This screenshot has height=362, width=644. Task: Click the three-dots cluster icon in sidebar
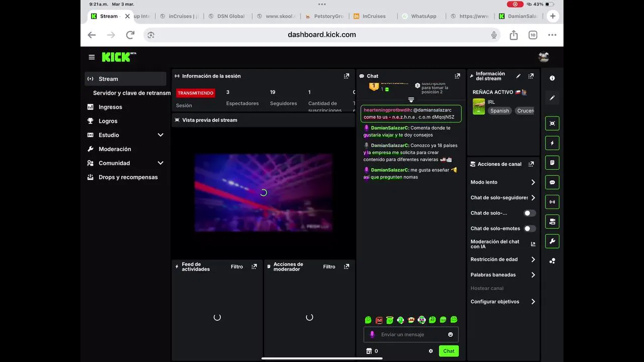pos(552,261)
